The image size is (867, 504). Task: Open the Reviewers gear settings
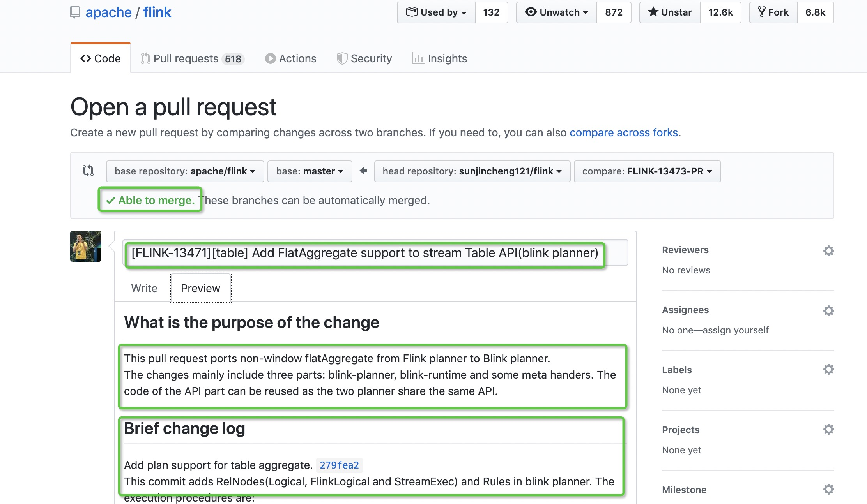828,250
